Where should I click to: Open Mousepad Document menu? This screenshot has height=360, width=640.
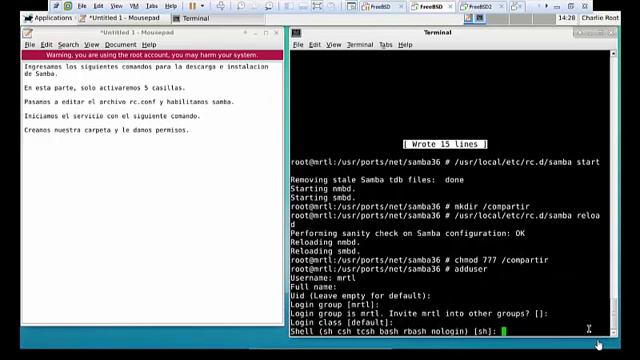(x=120, y=45)
